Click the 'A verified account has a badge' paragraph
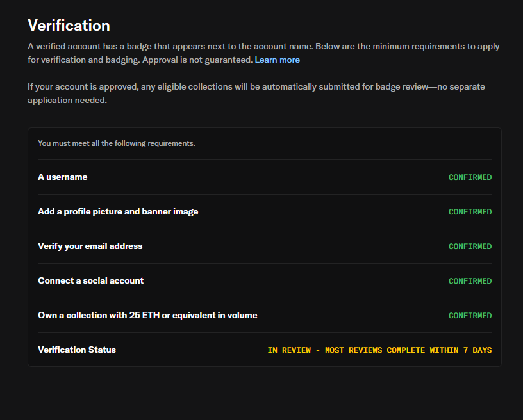 [263, 53]
